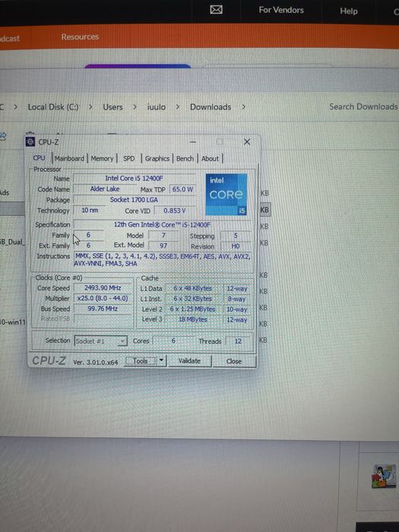The image size is (399, 532).
Task: Click the Instructions list starting with MMX, SSE
Action: [x=163, y=260]
